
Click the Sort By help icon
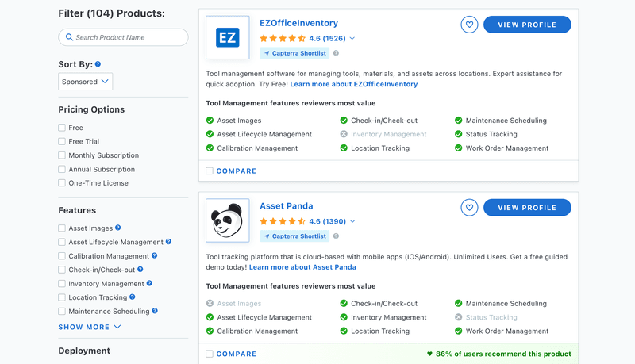tap(98, 64)
